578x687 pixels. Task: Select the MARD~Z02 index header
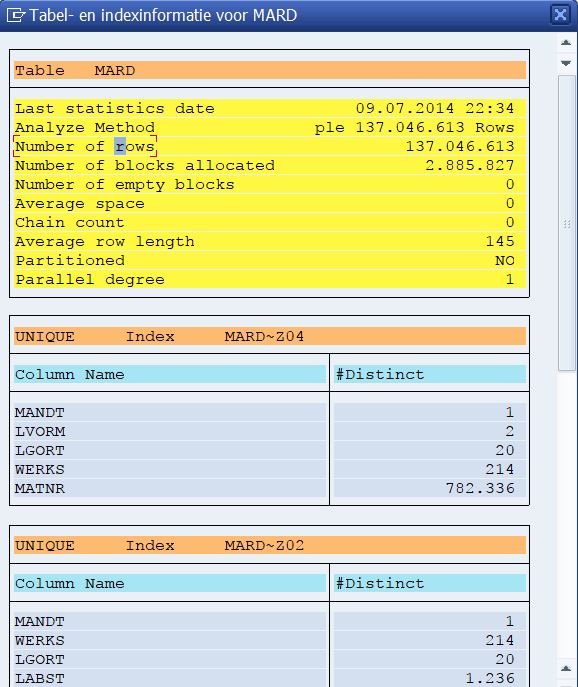tap(270, 545)
